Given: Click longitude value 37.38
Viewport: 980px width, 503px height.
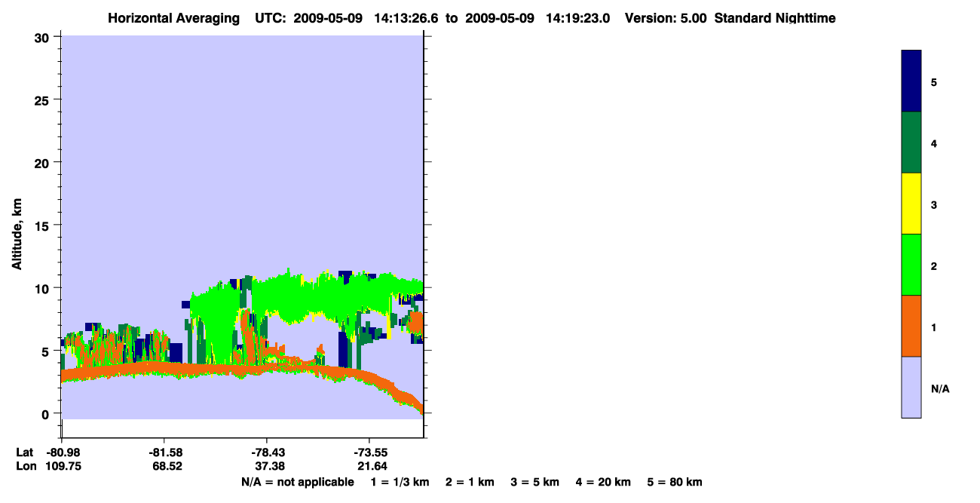Looking at the screenshot, I should point(270,466).
